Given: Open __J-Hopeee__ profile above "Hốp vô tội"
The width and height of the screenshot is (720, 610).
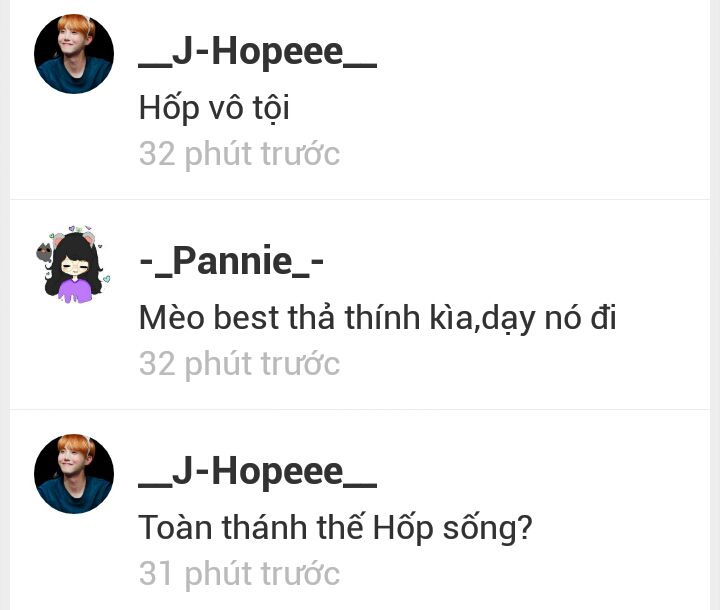Looking at the screenshot, I should coord(257,52).
